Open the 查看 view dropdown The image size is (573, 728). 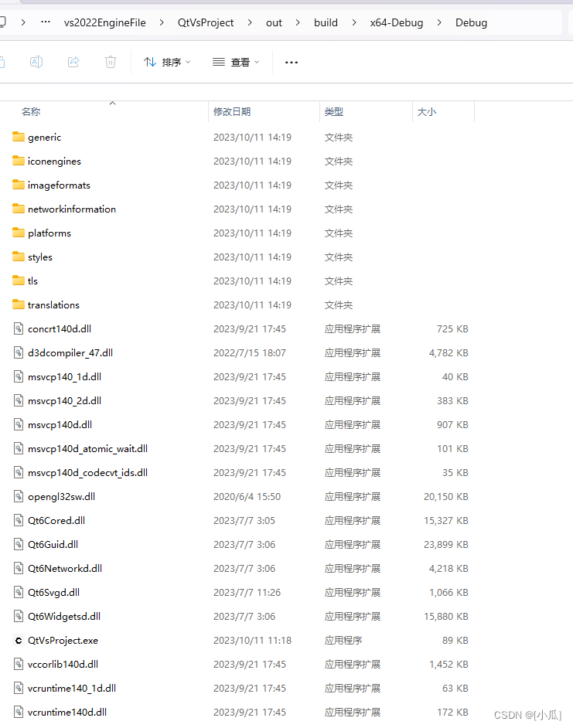[236, 62]
